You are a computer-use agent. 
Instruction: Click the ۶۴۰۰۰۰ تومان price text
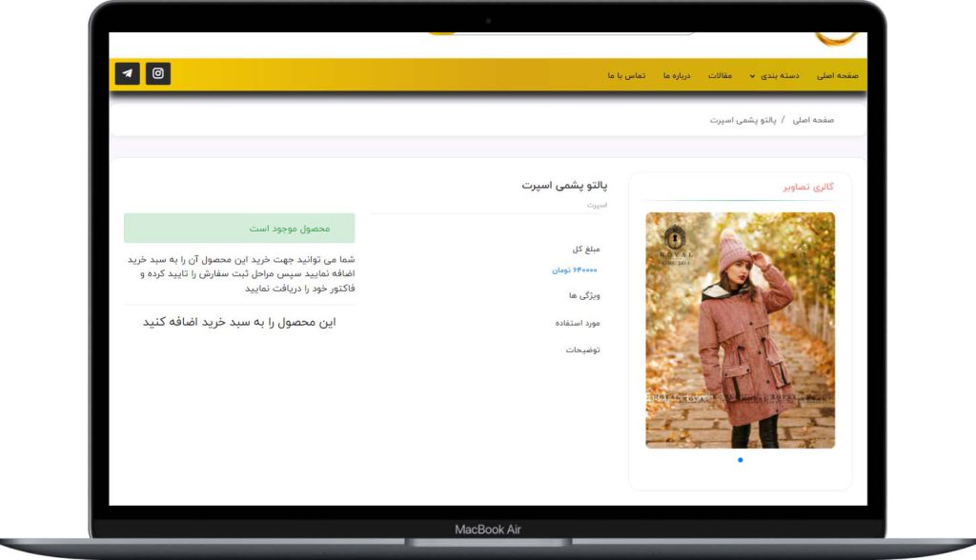(x=576, y=270)
